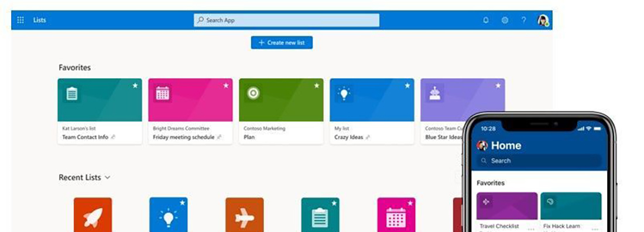The height and width of the screenshot is (232, 644).
Task: Open the rocket icon recent list
Action: coord(93,215)
